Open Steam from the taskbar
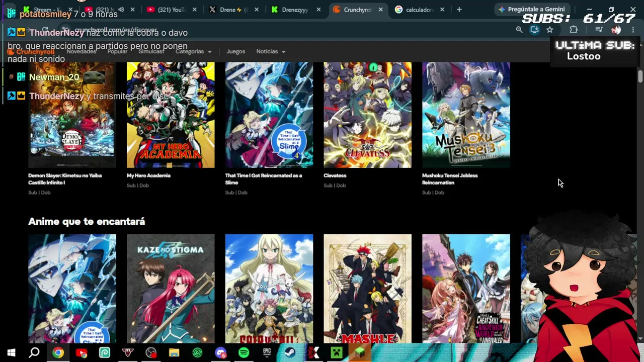 (x=290, y=353)
